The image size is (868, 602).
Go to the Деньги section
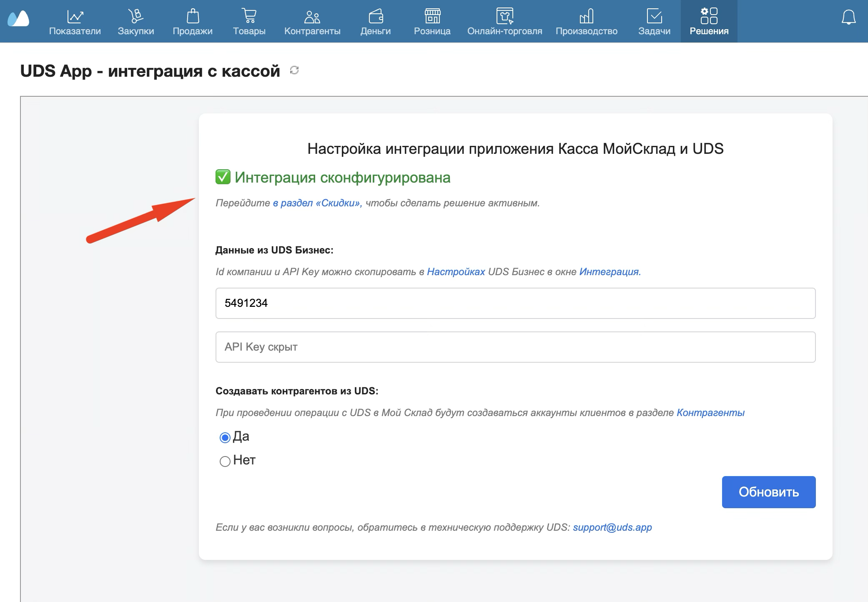(x=376, y=22)
